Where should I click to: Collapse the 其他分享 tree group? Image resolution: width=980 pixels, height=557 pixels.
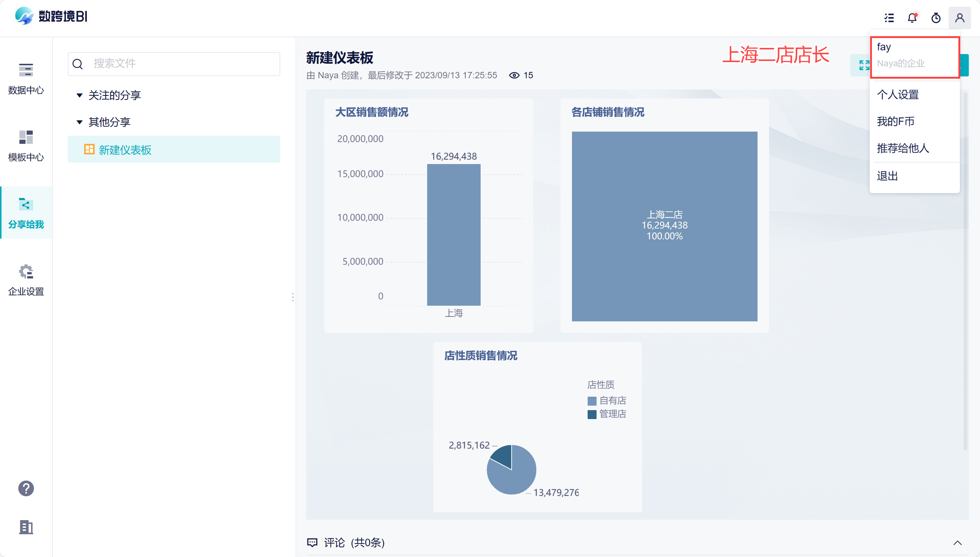point(79,122)
